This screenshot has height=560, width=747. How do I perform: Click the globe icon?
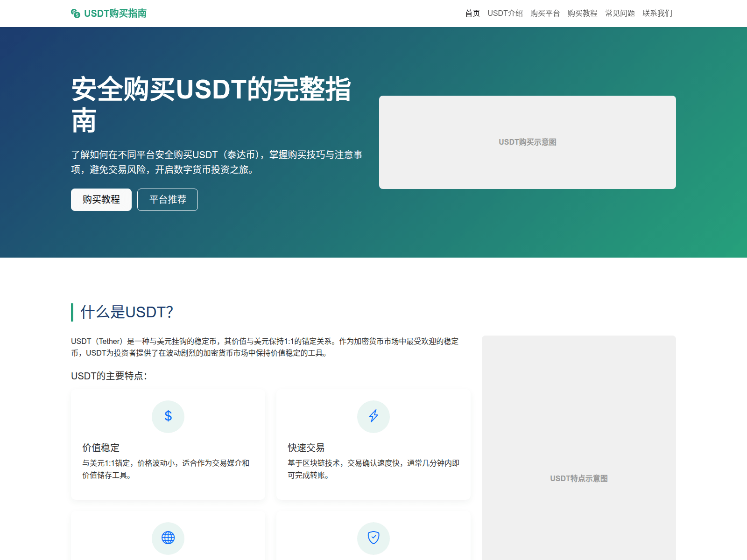click(168, 538)
